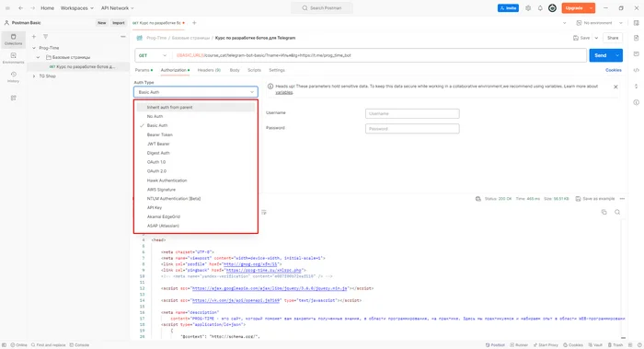The width and height of the screenshot is (644, 349).
Task: Open the code snippet icon
Action: 637,70
